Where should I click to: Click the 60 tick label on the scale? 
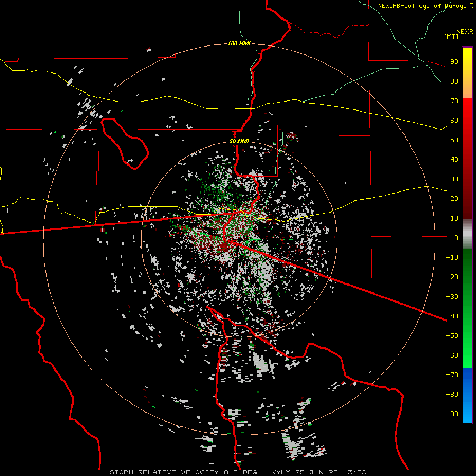pyautogui.click(x=454, y=120)
